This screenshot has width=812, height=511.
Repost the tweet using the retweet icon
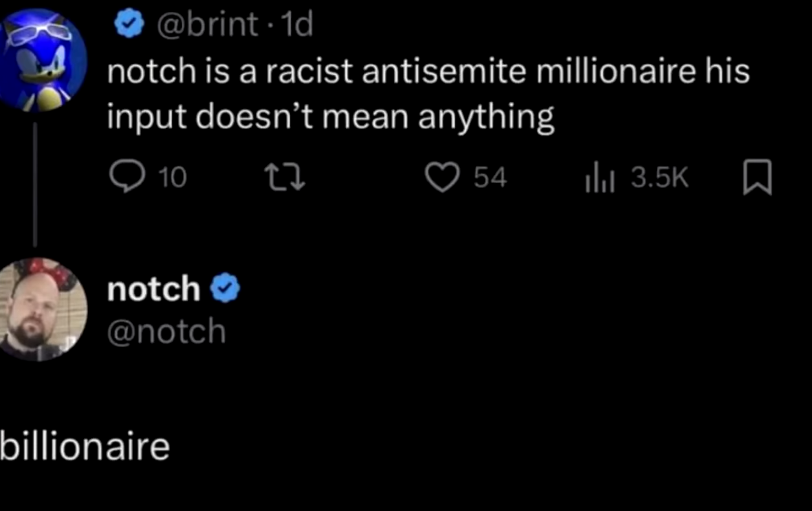(285, 178)
